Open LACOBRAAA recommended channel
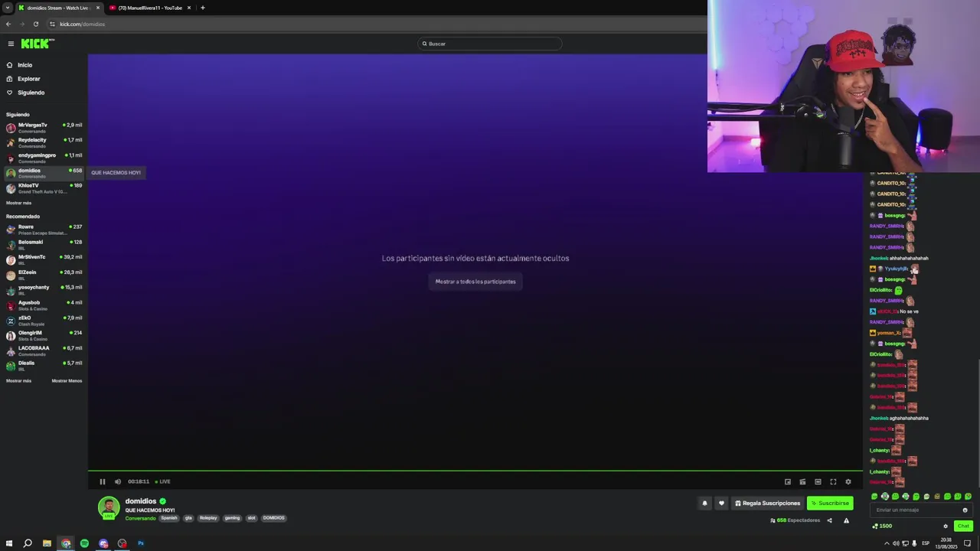The height and width of the screenshot is (551, 980). pos(44,350)
